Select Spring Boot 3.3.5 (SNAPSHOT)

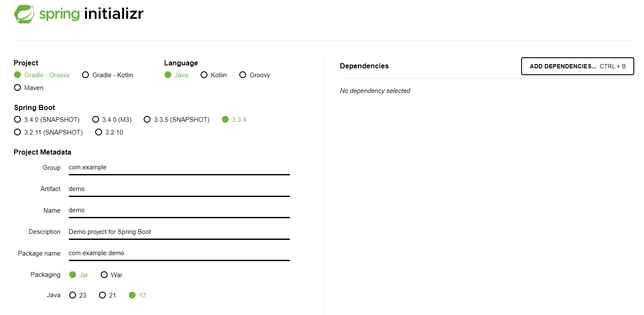point(176,120)
